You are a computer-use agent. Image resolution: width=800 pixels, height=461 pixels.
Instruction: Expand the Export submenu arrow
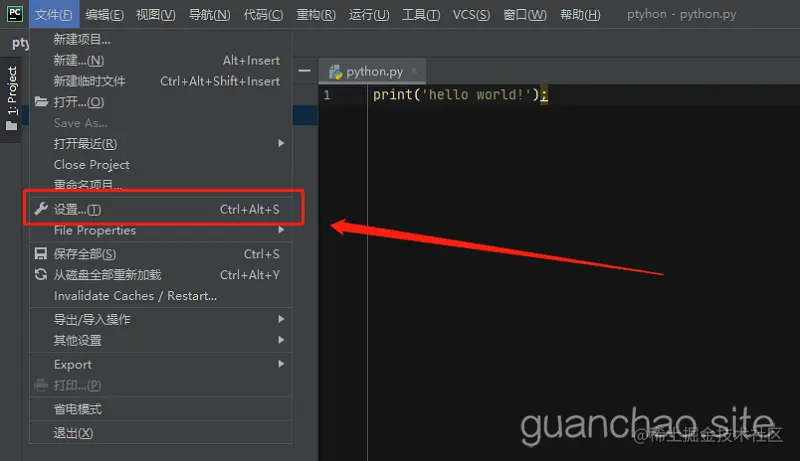281,364
